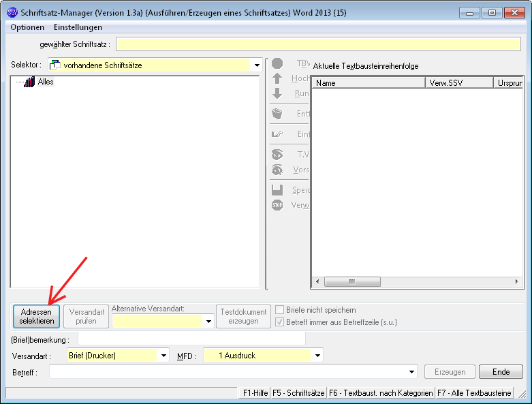Click the Ende button

pos(501,372)
